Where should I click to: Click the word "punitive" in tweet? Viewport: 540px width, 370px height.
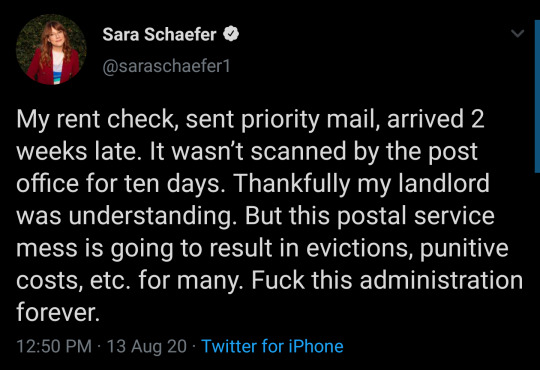[464, 249]
